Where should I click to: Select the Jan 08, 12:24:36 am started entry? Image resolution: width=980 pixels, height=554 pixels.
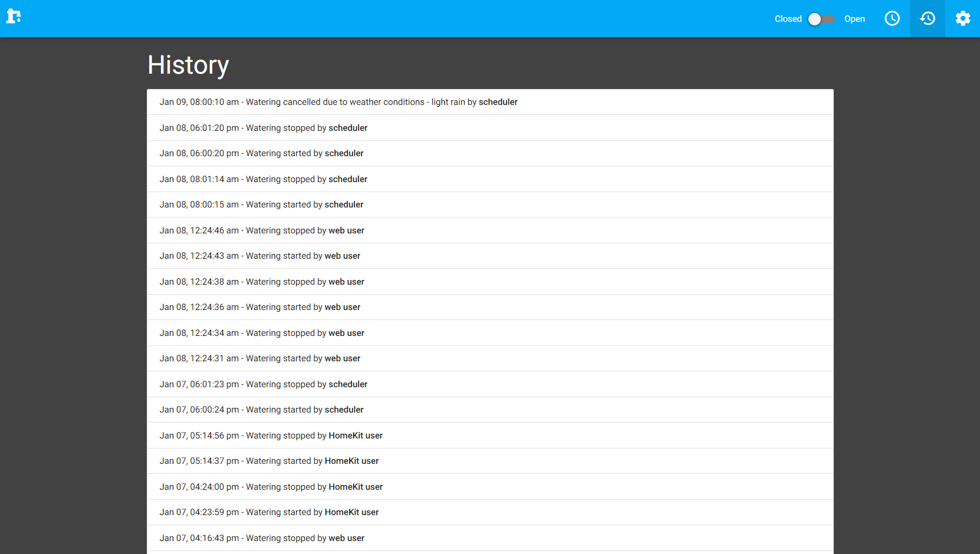pyautogui.click(x=490, y=307)
